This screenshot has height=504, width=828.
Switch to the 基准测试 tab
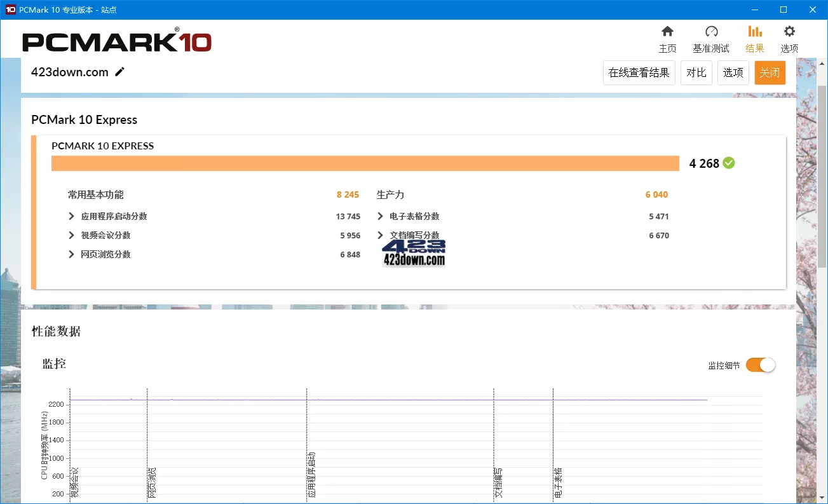(710, 38)
